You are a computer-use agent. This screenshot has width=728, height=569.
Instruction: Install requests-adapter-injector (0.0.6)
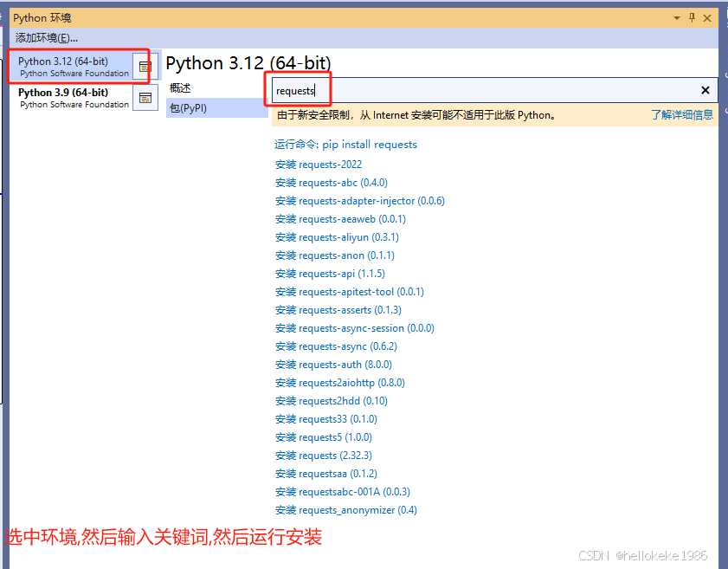pos(359,201)
